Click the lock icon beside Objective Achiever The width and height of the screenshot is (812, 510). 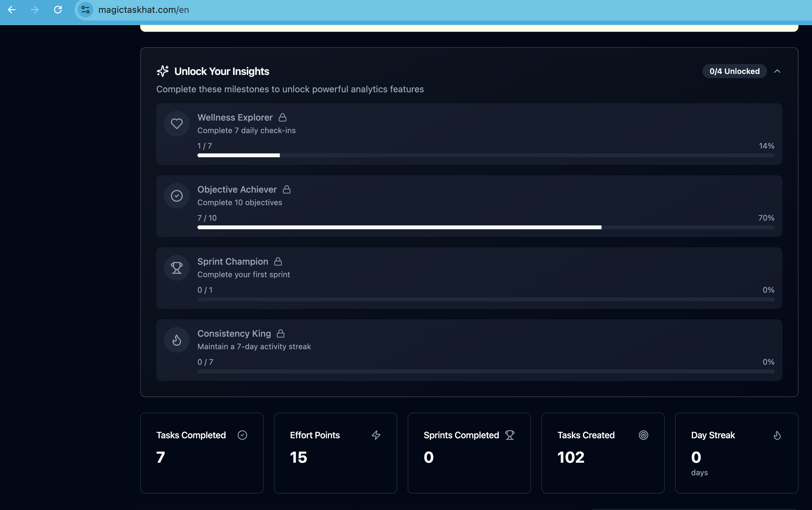[x=287, y=190]
